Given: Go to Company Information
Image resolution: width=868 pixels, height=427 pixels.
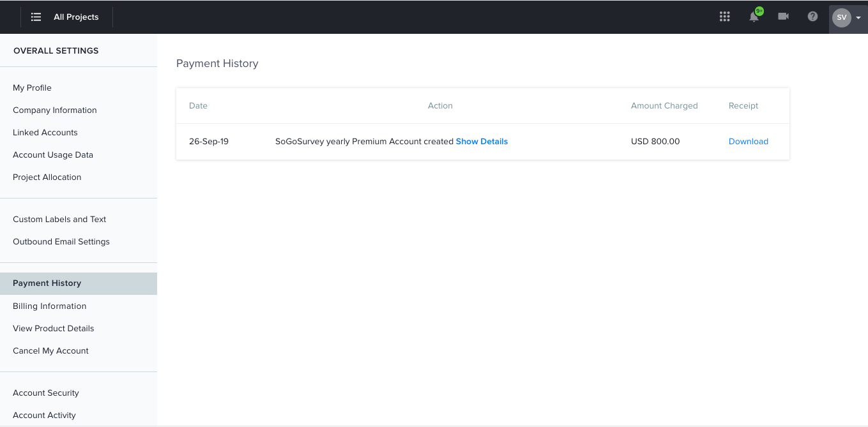Looking at the screenshot, I should [x=55, y=110].
